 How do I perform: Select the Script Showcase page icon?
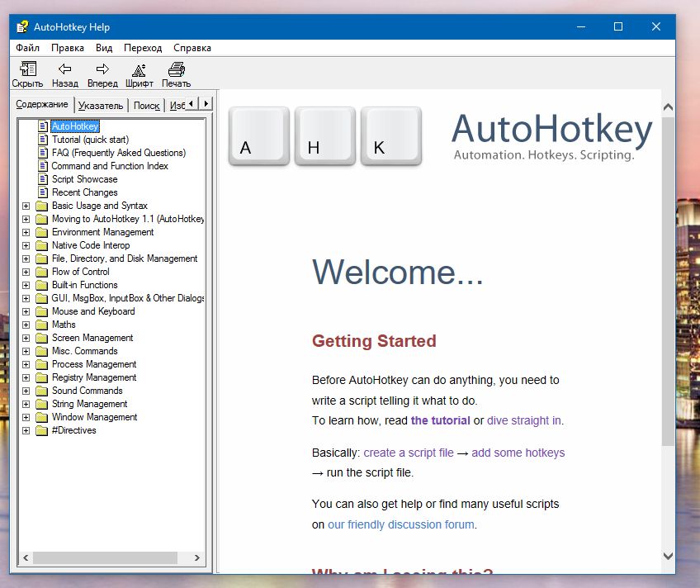(44, 179)
